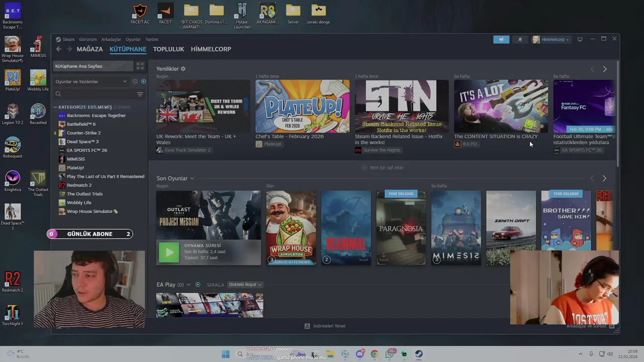Open advanced filter options icon
Viewport: 644px width, 362px height.
[x=140, y=94]
